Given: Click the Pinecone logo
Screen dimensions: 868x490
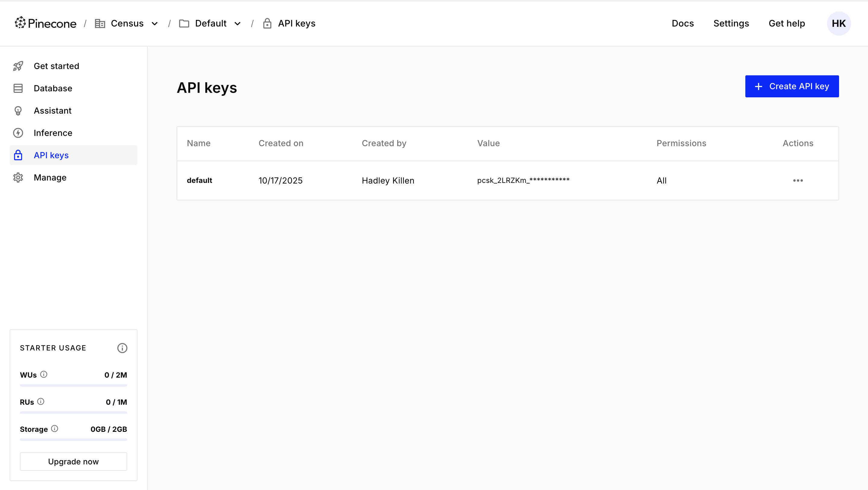Looking at the screenshot, I should click(x=46, y=23).
